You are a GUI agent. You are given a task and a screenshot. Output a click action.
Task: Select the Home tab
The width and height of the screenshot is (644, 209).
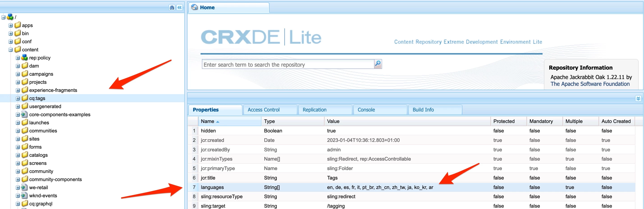(x=229, y=7)
